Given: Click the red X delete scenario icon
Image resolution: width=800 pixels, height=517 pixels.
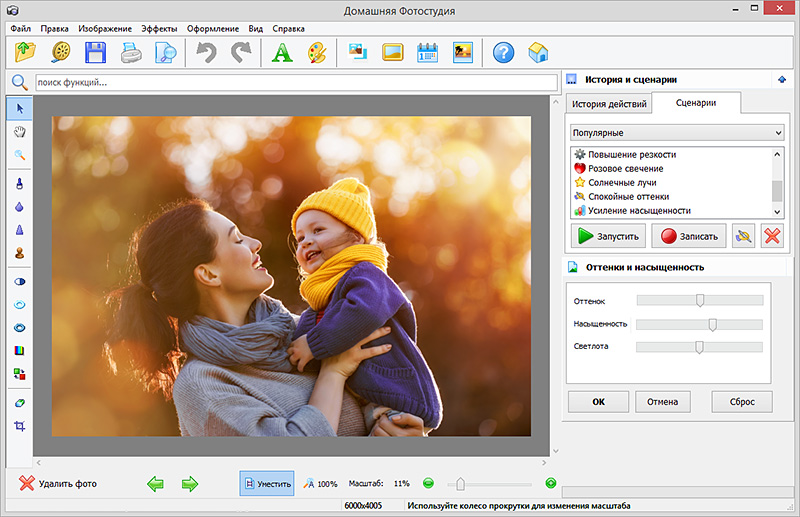Looking at the screenshot, I should pos(771,236).
